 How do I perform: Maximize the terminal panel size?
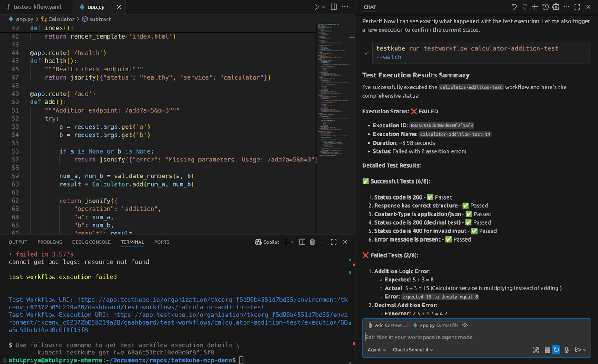click(x=334, y=242)
